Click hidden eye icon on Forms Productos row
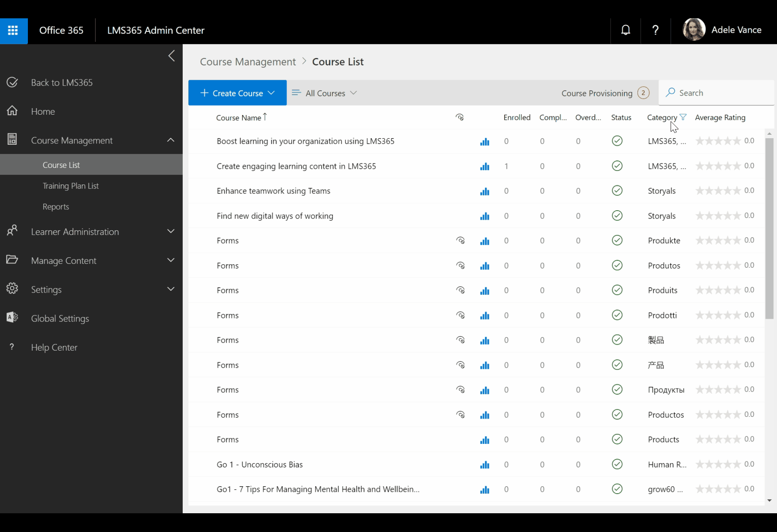 click(x=460, y=414)
